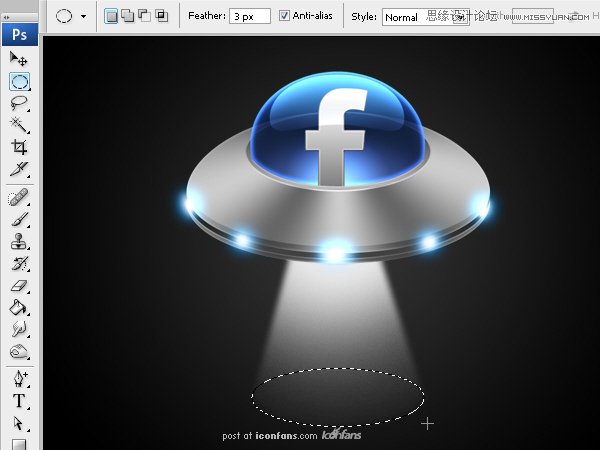The width and height of the screenshot is (600, 450).
Task: Select the Brush tool
Action: pos(19,220)
